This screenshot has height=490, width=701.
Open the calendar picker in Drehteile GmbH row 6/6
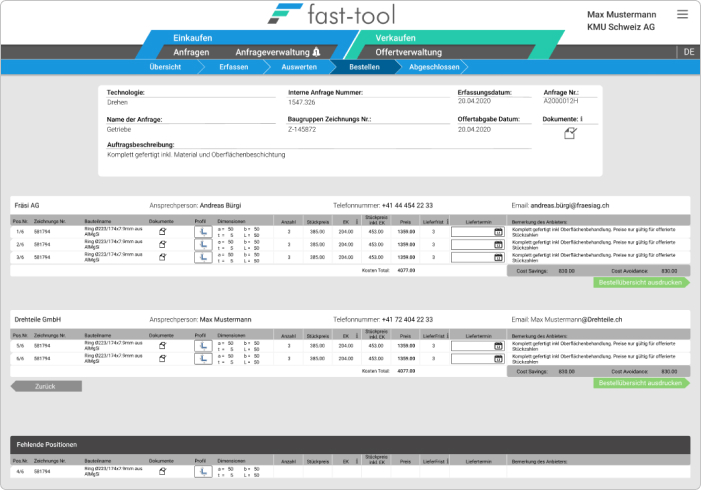(x=498, y=359)
